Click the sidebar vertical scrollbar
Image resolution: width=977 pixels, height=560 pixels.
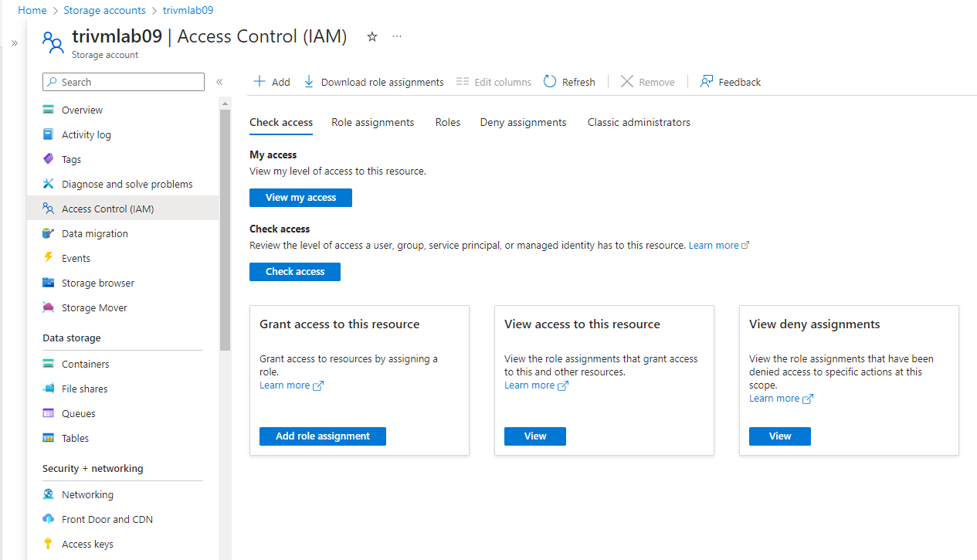(225, 232)
